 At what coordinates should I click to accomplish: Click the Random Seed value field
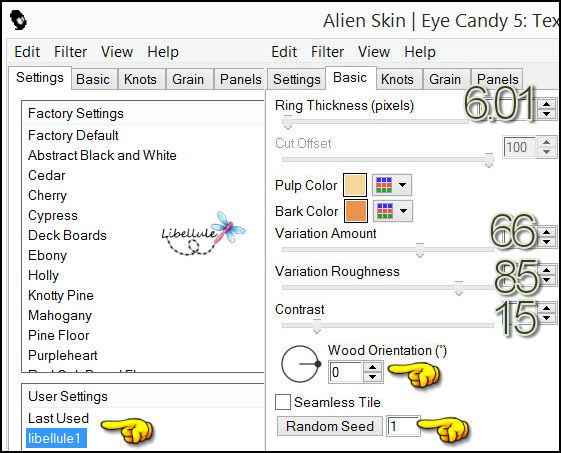pos(403,426)
